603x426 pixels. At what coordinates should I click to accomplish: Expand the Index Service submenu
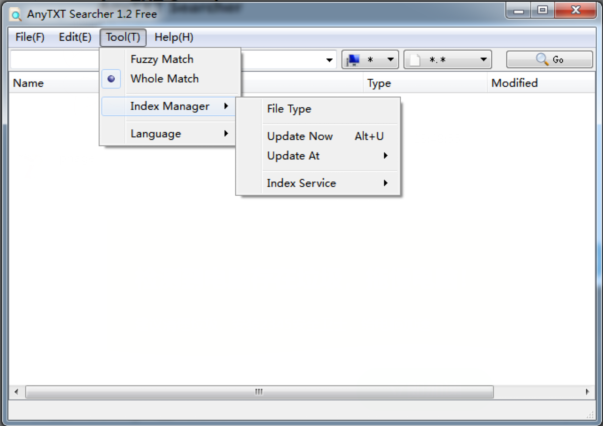(x=318, y=183)
